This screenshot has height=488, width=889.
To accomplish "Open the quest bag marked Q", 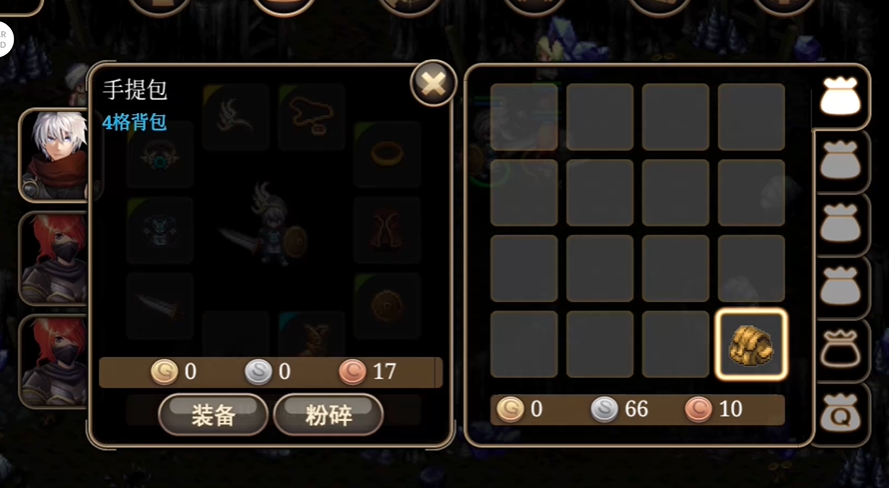I will (x=841, y=413).
